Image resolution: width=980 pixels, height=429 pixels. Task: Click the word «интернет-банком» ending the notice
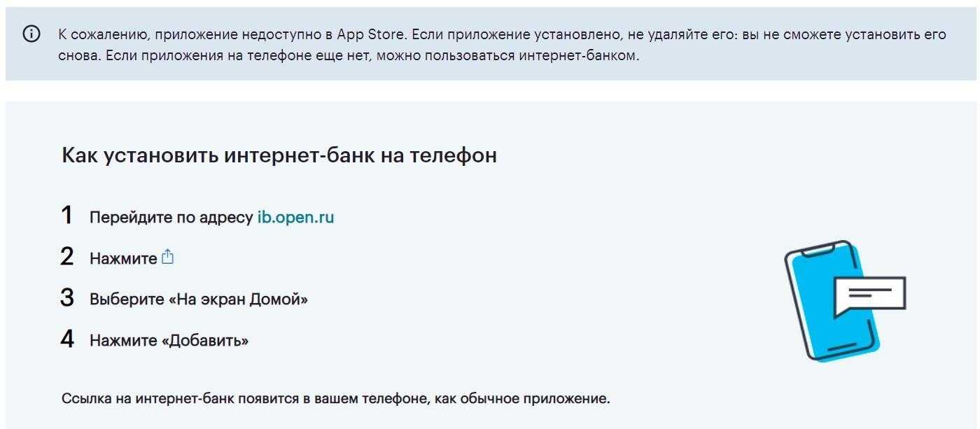(579, 55)
